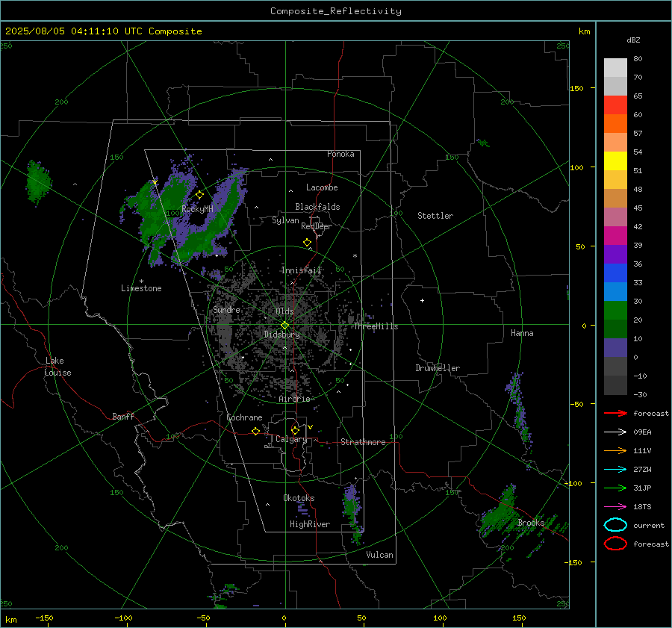Click the Sylvan label on map

pos(285,220)
